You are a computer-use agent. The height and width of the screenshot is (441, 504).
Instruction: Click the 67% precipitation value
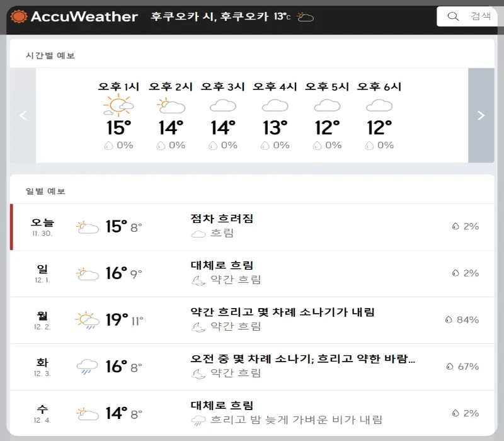[x=468, y=367]
